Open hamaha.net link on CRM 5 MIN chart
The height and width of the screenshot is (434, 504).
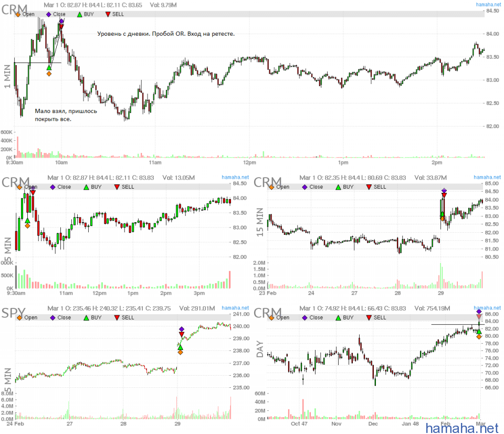point(235,177)
